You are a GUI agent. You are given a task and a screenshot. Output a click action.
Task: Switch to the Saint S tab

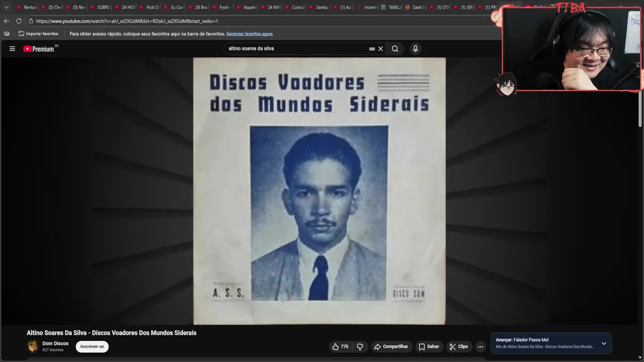(416, 8)
